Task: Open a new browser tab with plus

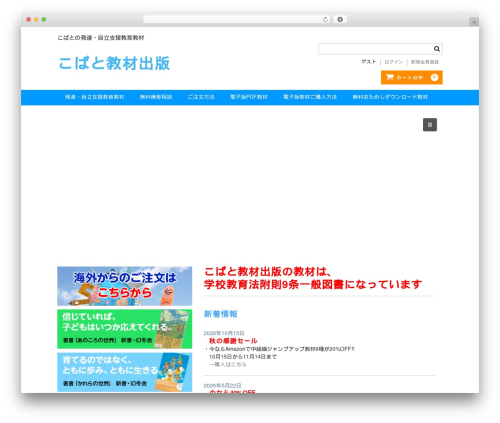Action: 474,22
